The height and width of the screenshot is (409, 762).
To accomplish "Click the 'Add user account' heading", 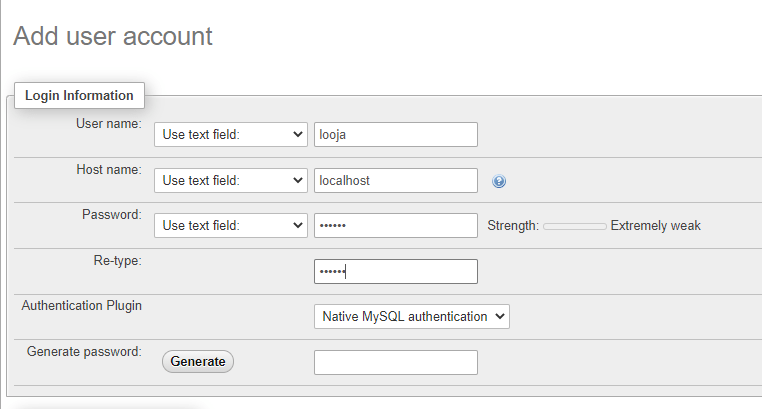I will pos(112,36).
